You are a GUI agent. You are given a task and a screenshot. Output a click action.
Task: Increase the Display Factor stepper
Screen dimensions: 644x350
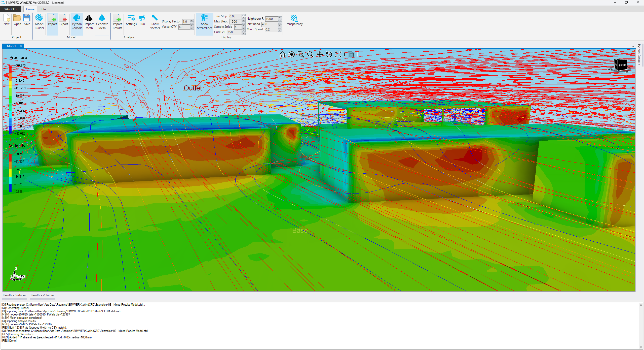pos(192,20)
